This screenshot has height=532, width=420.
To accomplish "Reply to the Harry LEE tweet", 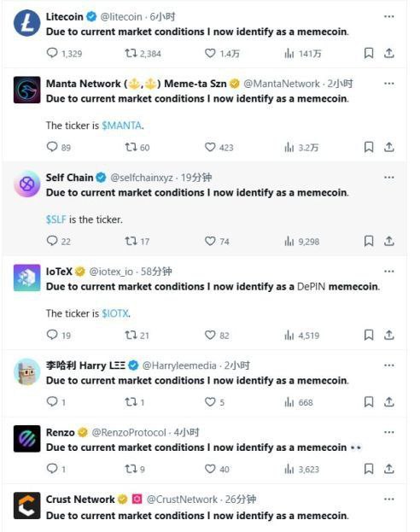I will coord(52,401).
